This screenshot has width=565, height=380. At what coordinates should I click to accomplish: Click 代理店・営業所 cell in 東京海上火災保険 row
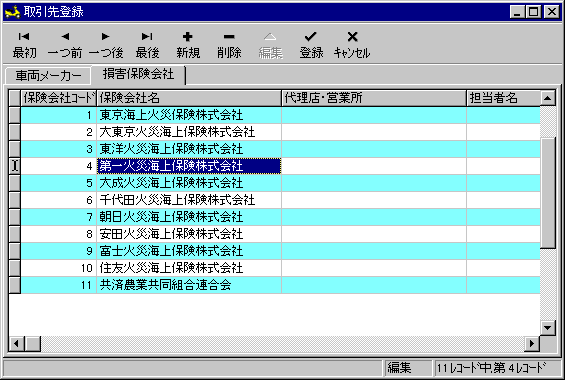pyautogui.click(x=374, y=115)
